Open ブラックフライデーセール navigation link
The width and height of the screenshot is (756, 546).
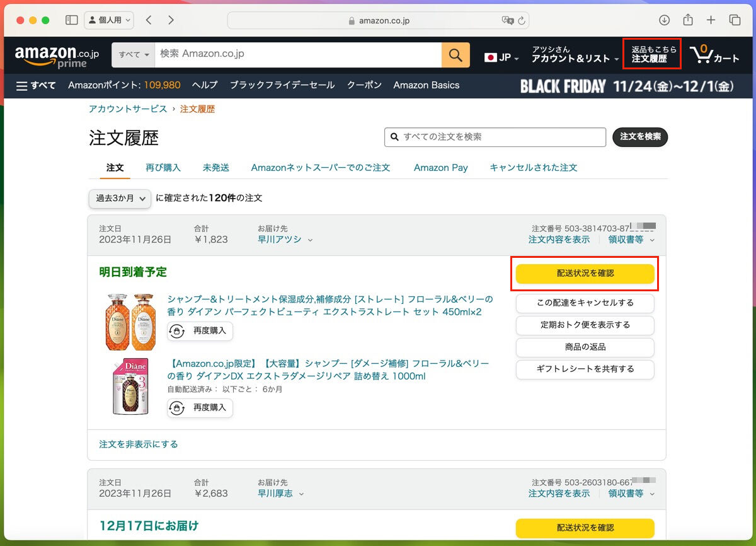click(282, 85)
